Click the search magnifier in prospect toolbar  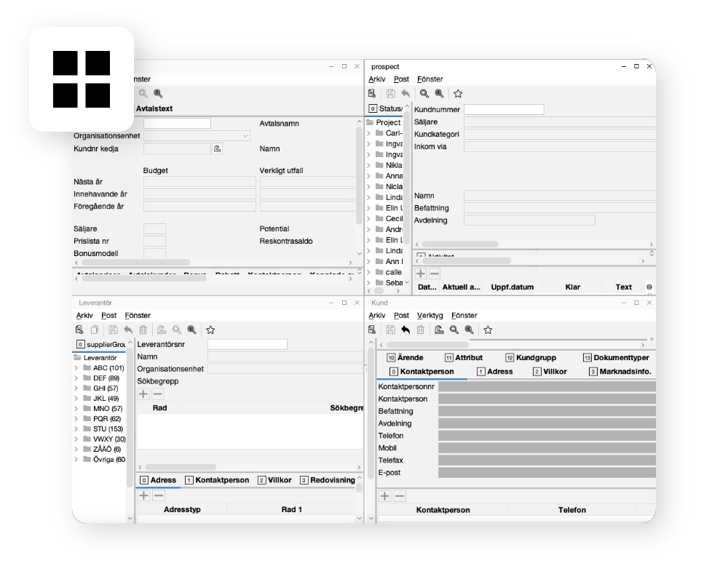424,94
